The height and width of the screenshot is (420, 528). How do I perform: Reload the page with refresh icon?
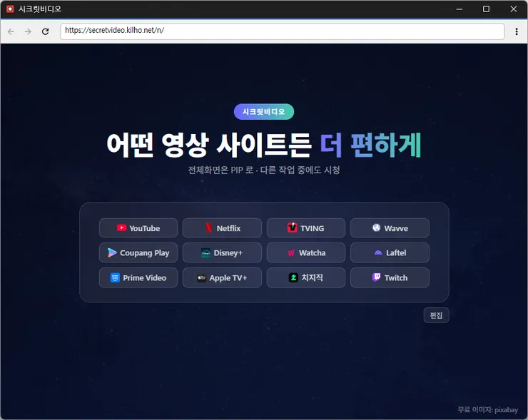pos(45,31)
